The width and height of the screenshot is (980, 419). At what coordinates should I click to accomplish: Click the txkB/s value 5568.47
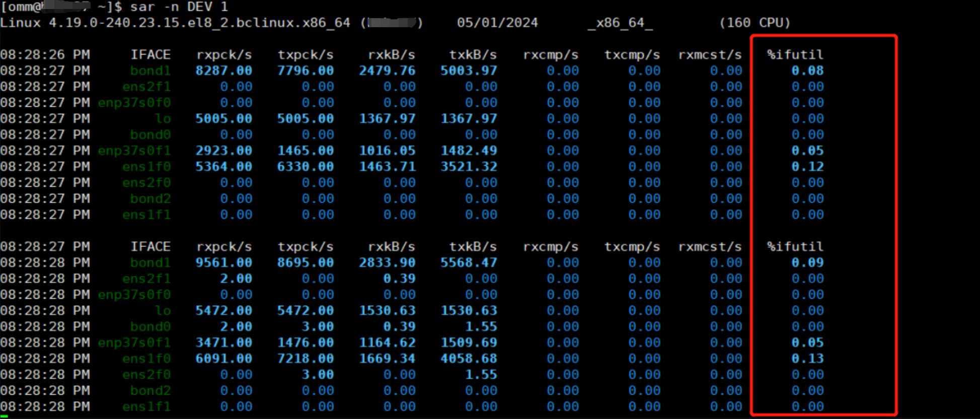click(469, 263)
